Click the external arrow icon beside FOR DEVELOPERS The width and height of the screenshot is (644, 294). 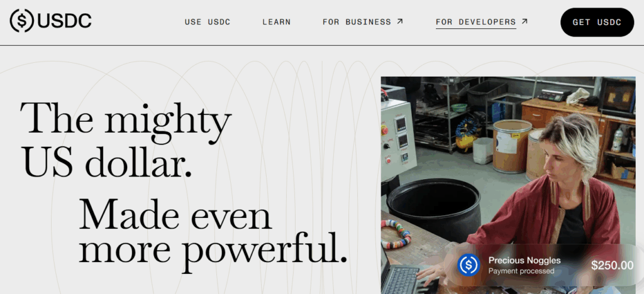(x=525, y=21)
